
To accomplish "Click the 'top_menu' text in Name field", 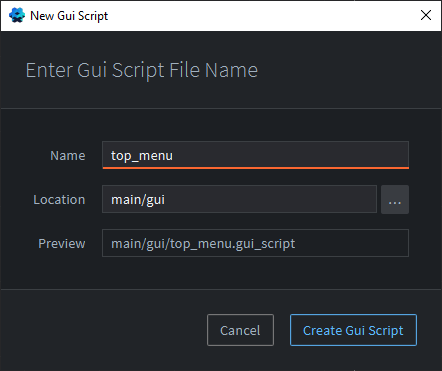I will 142,156.
